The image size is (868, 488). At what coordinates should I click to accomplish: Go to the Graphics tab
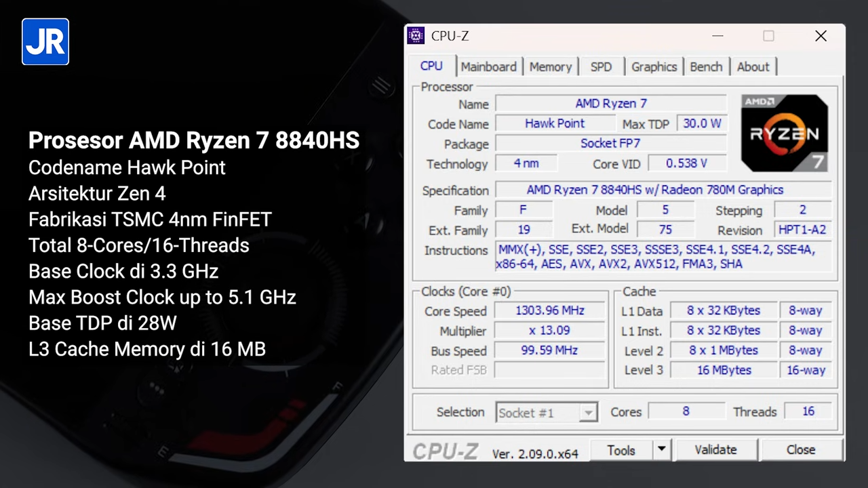[654, 66]
